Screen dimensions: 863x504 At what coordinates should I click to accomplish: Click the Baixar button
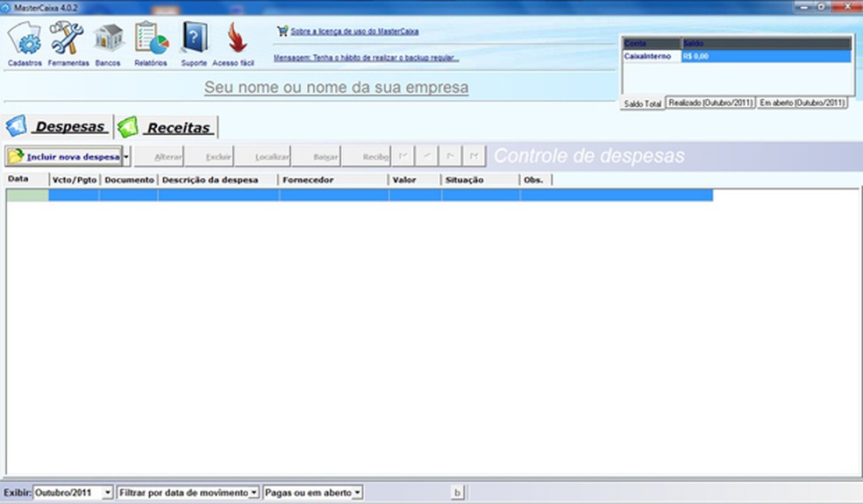[x=317, y=156]
